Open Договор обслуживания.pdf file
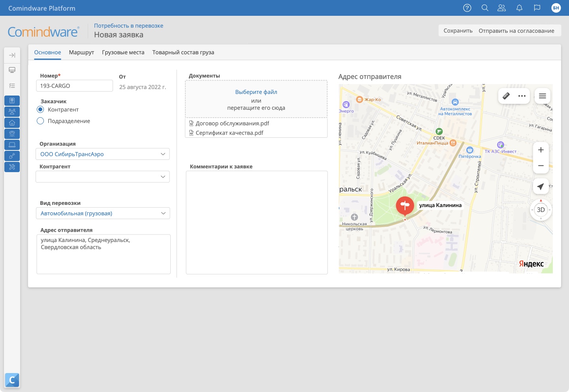Viewport: 569px width, 392px height. 232,123
